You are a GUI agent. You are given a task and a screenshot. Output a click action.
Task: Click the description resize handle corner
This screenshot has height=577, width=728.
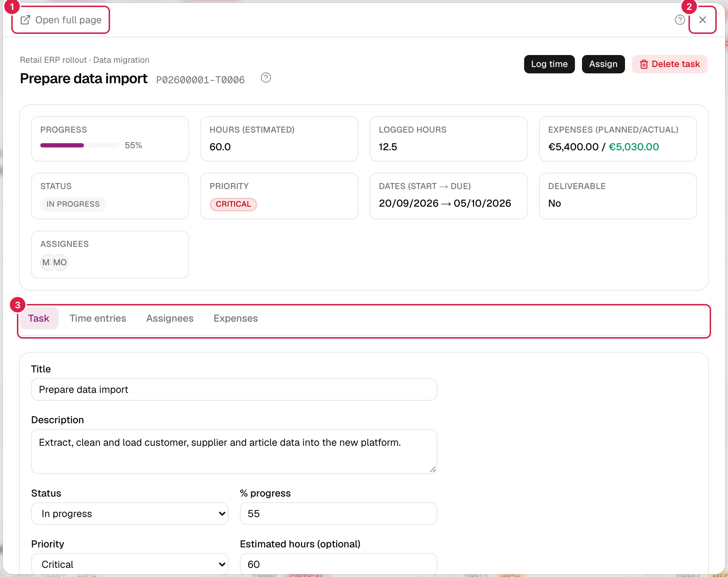433,469
